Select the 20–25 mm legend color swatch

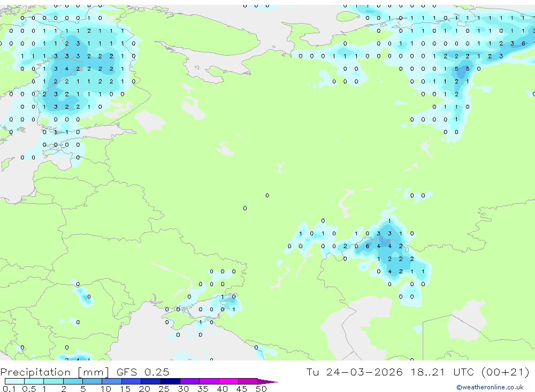coord(151,381)
